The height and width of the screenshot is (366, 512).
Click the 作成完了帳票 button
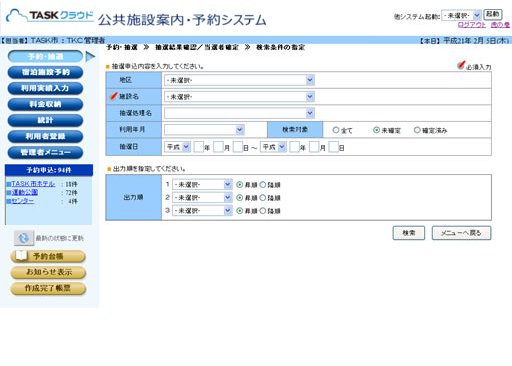(x=48, y=288)
